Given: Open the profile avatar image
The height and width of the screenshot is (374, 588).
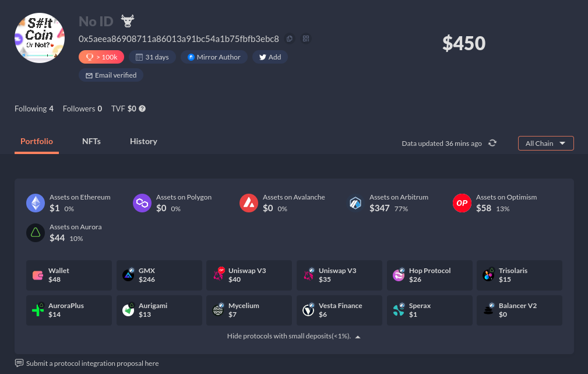Looking at the screenshot, I should [40, 38].
